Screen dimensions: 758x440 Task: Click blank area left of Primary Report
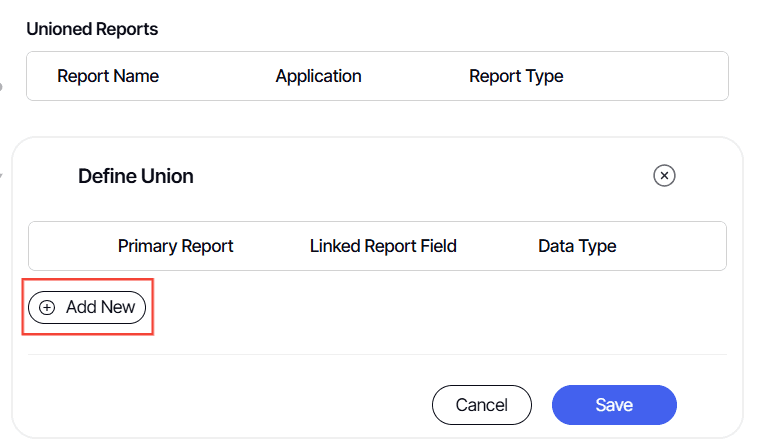pos(70,246)
